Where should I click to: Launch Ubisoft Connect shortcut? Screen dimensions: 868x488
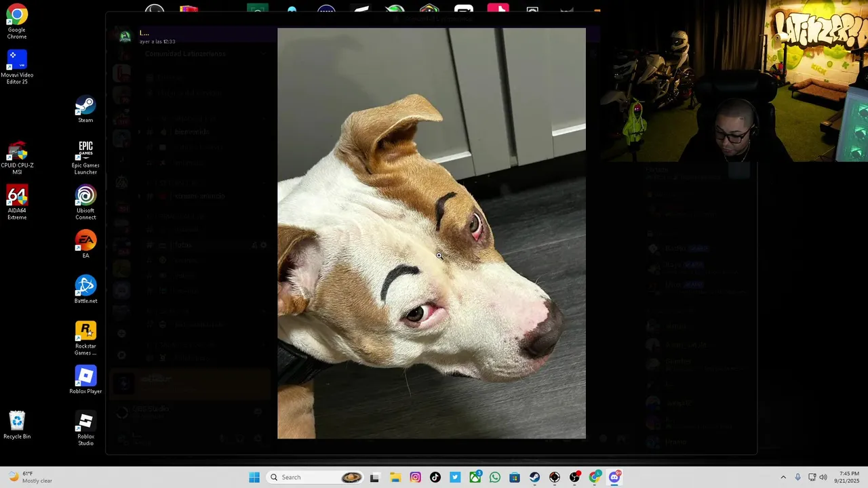coord(85,203)
